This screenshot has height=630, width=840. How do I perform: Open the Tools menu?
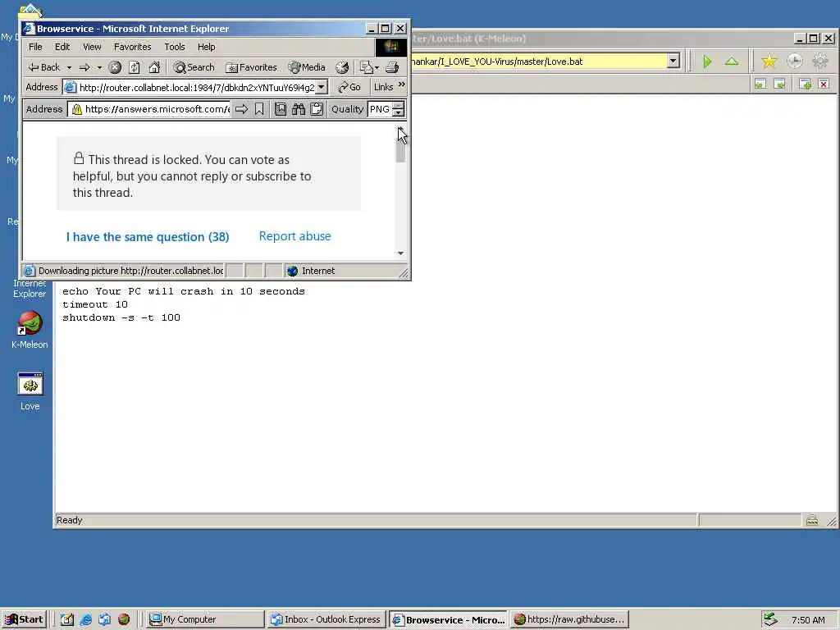175,47
